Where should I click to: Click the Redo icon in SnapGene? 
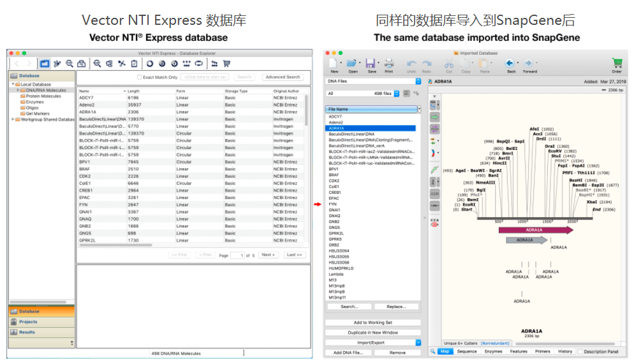tap(427, 63)
